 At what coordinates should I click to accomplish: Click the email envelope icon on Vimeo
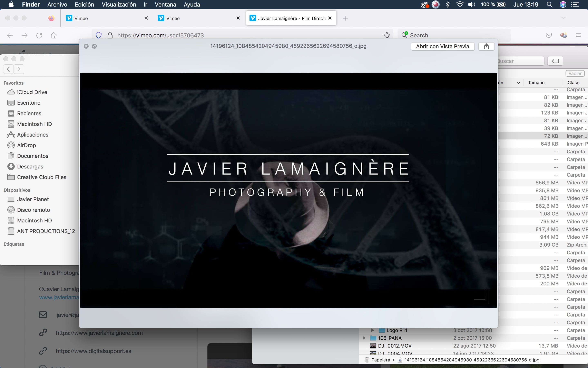pyautogui.click(x=43, y=315)
